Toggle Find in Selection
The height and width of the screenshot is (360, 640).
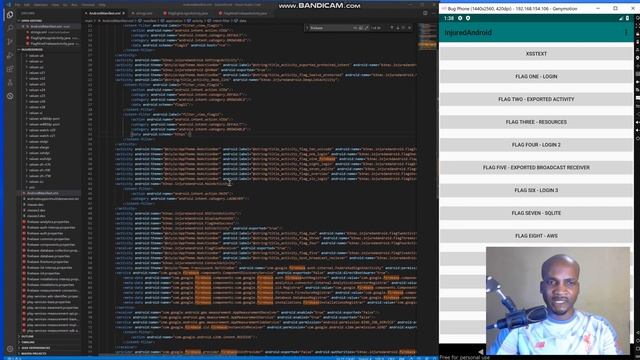(x=403, y=28)
